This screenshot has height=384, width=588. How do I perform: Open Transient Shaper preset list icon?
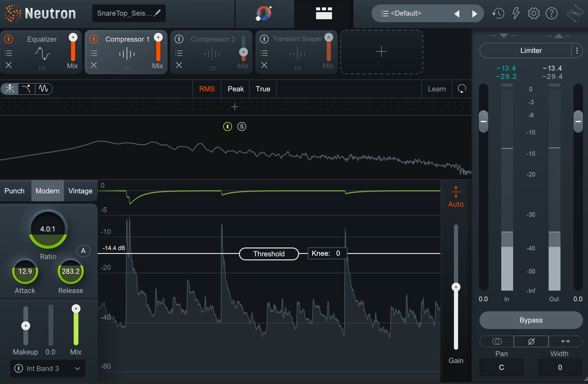[264, 53]
